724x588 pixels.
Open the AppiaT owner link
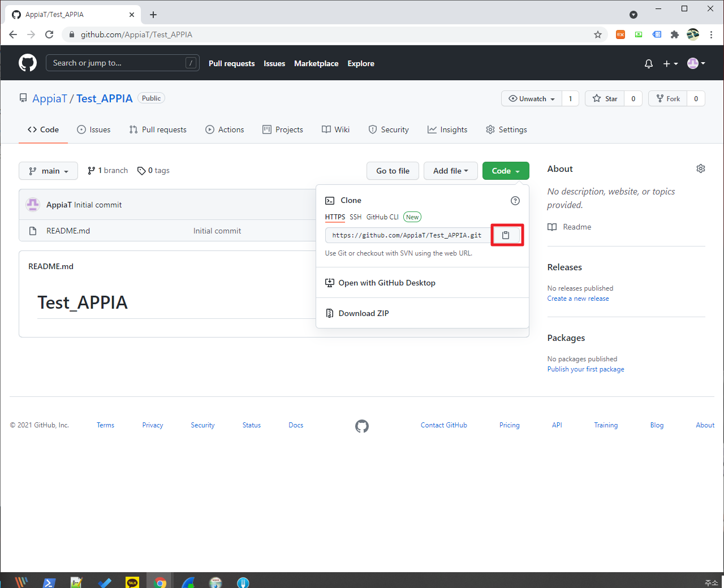click(x=50, y=98)
